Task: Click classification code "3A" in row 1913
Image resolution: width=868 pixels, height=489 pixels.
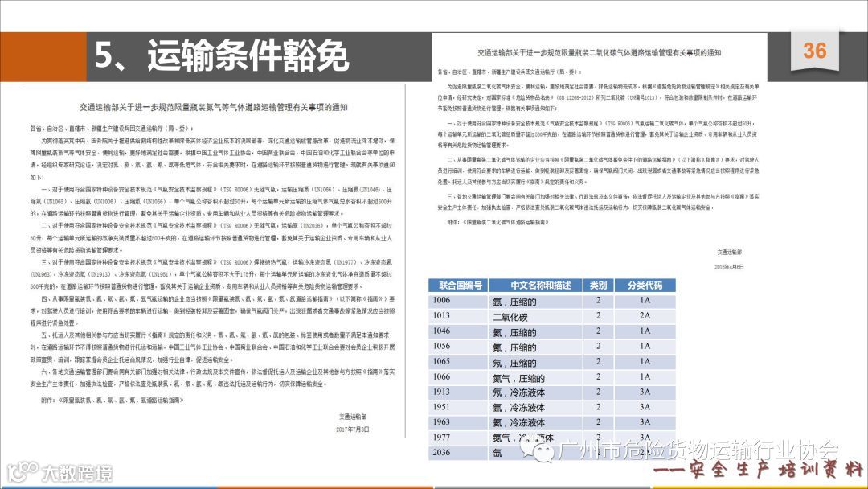Action: click(x=645, y=392)
